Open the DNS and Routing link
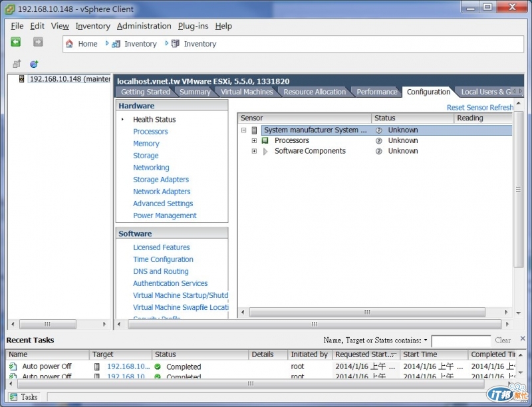Viewport: 532px width, 407px height. [160, 271]
